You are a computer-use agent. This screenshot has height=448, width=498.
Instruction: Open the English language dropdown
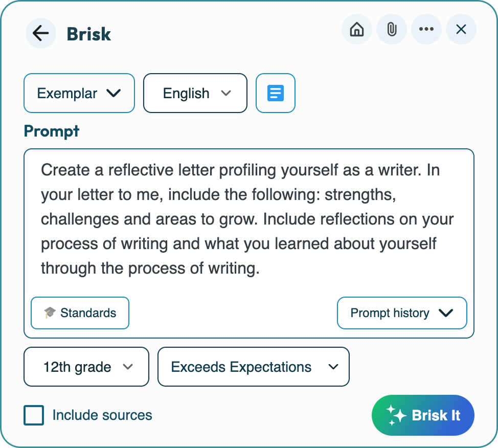195,93
